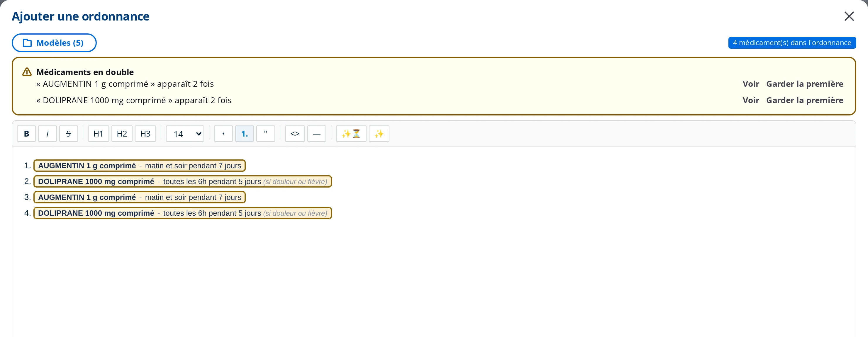Keep first AUGMENTIN via Garder la première
Screen dimensions: 868x337
pos(805,84)
